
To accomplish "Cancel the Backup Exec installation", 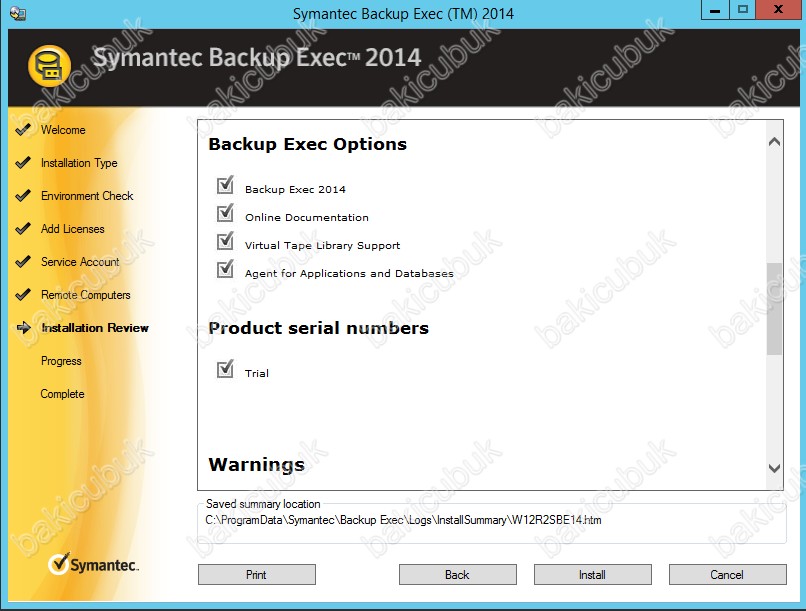I will coord(727,575).
